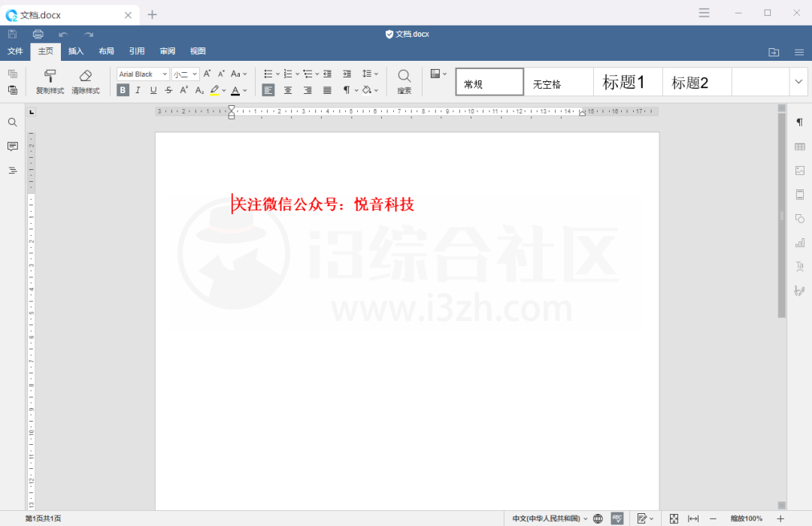The image size is (812, 526).
Task: Open Headings navigation in left sidebar
Action: point(13,171)
